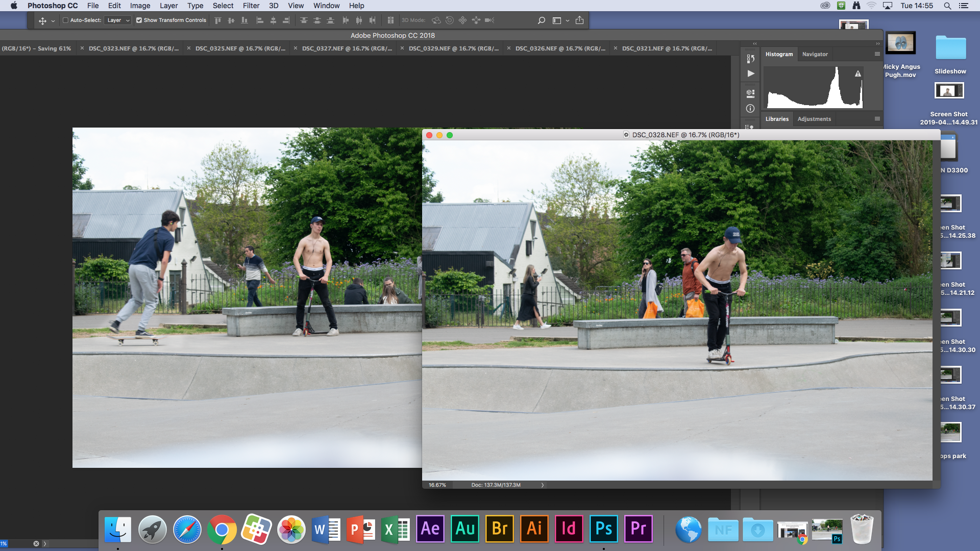This screenshot has width=980, height=551.
Task: Open the Info panel icon
Action: click(750, 108)
